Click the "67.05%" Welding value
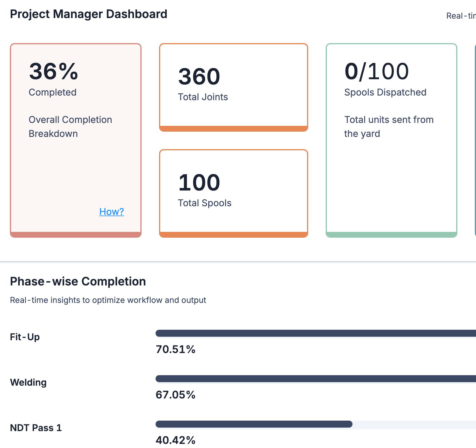The height and width of the screenshot is (448, 476). pos(175,395)
